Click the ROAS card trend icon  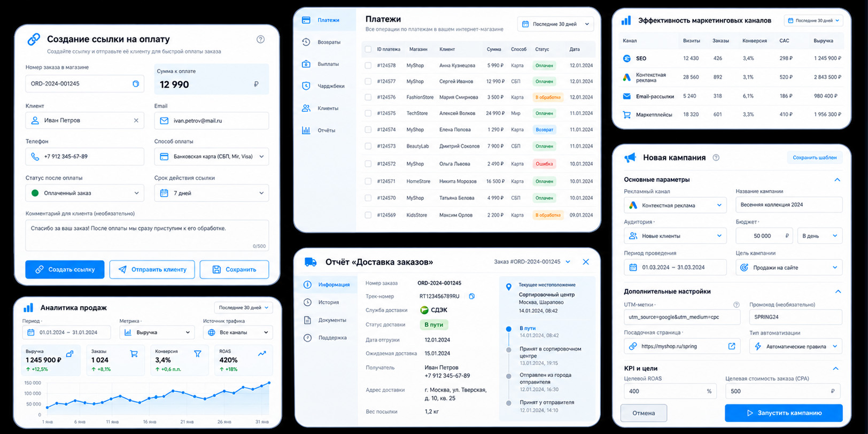[262, 354]
